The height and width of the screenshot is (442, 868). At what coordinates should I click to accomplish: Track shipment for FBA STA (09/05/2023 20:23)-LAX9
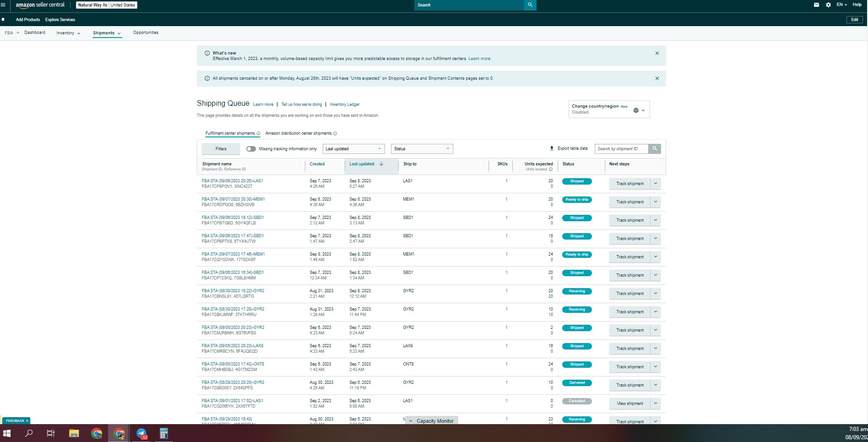[630, 349]
